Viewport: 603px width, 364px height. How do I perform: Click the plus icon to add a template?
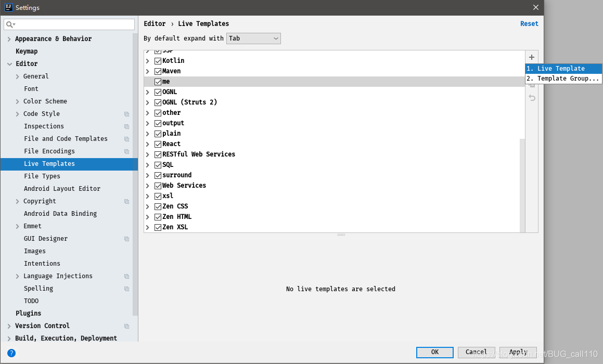click(531, 57)
